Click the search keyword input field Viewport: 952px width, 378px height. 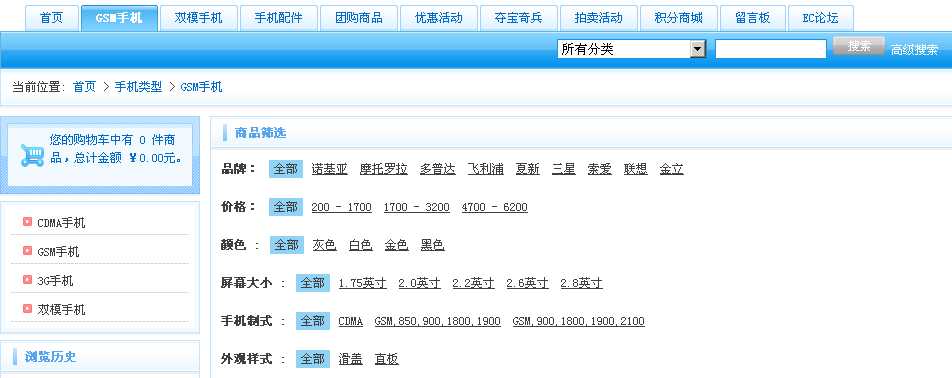pos(770,49)
